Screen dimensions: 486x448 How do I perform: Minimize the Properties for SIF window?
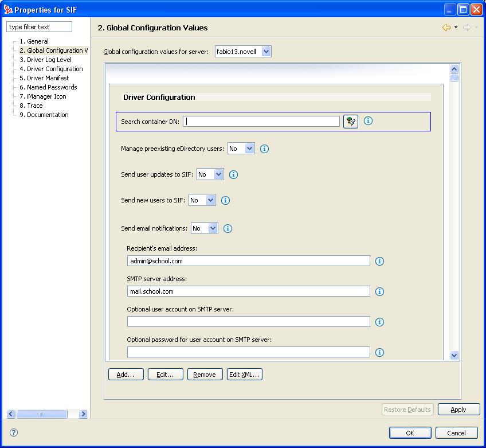450,10
